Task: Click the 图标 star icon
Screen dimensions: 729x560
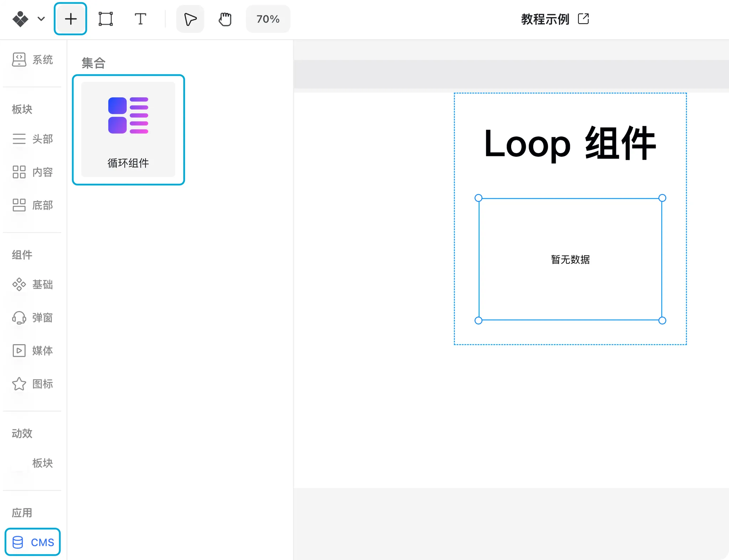Action: [x=19, y=384]
